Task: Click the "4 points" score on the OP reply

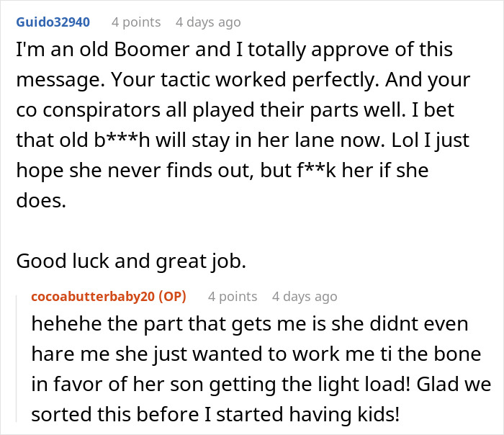Action: click(x=233, y=297)
